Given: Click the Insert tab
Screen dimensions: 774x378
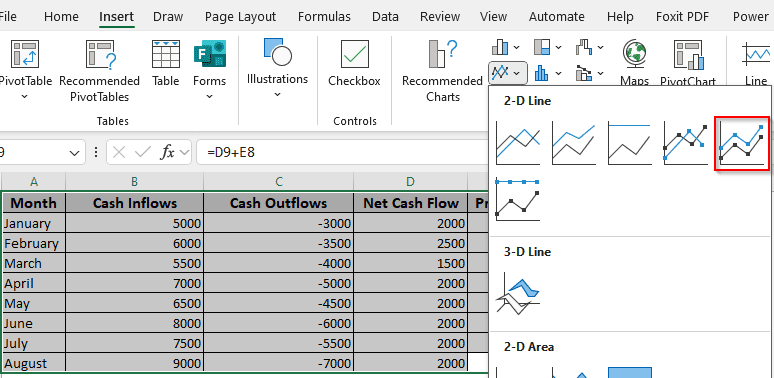Looking at the screenshot, I should coord(116,16).
